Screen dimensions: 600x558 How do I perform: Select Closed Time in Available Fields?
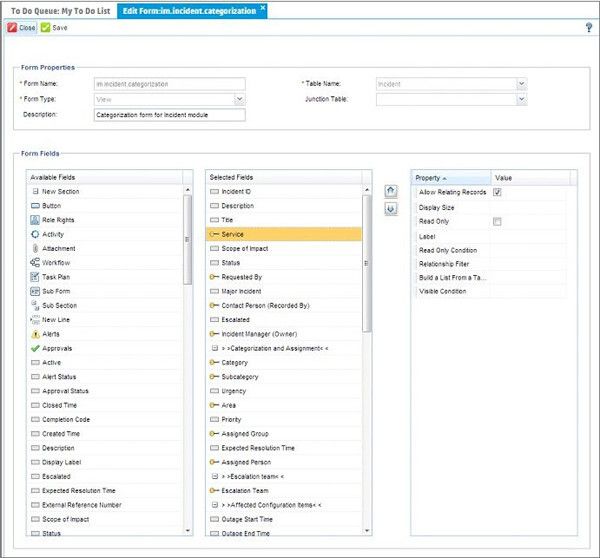tap(105, 405)
